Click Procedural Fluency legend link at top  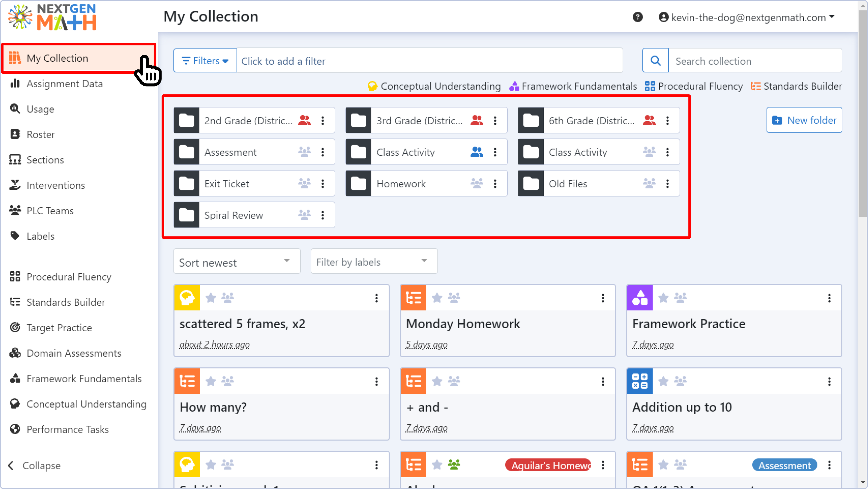(694, 86)
